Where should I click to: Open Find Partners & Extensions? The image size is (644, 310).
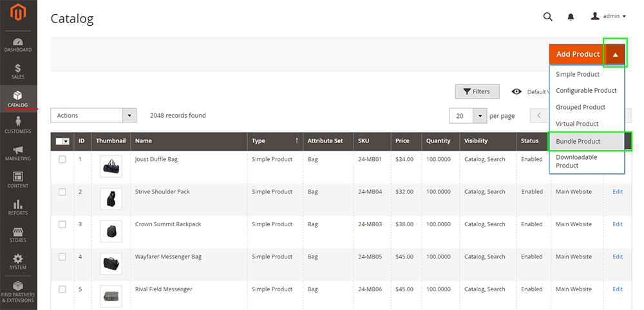[x=18, y=291]
